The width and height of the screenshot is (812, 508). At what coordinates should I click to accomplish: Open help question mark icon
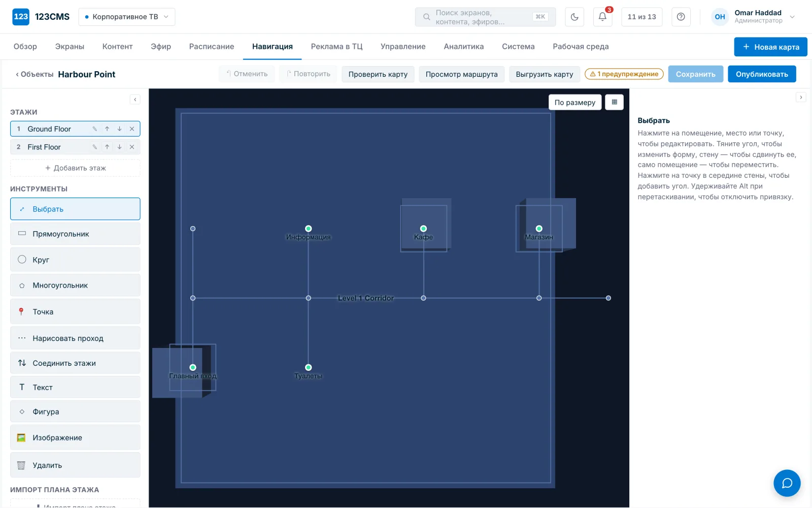[681, 17]
